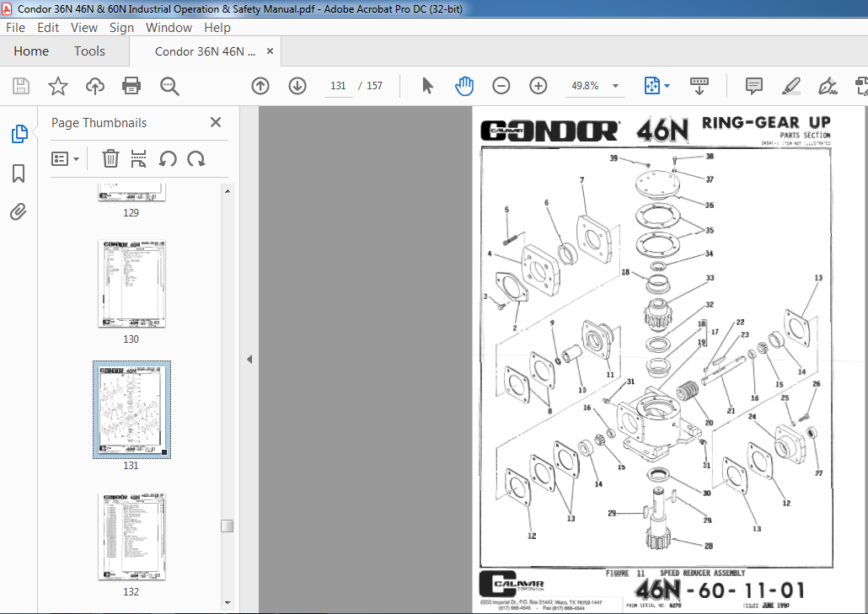Image resolution: width=868 pixels, height=614 pixels.
Task: Open the Window menu
Action: 169,28
